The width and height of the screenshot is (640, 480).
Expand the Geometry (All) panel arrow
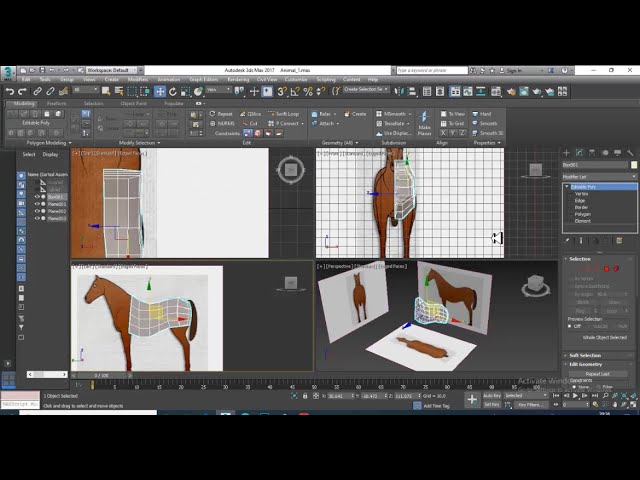pos(357,143)
